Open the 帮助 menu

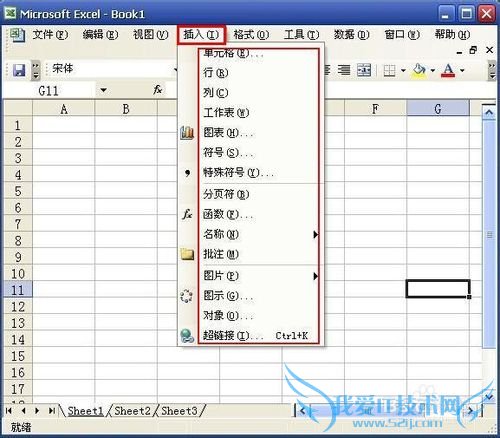click(x=452, y=34)
